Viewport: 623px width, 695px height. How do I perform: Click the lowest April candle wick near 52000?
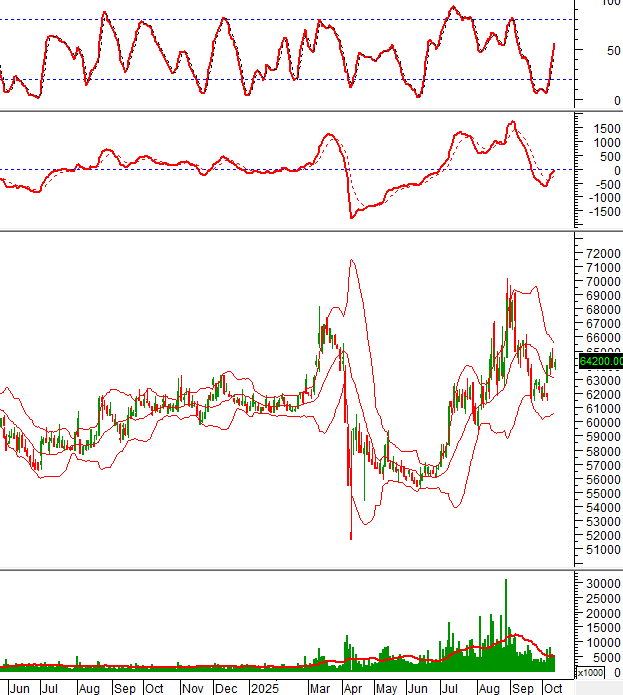coord(351,537)
